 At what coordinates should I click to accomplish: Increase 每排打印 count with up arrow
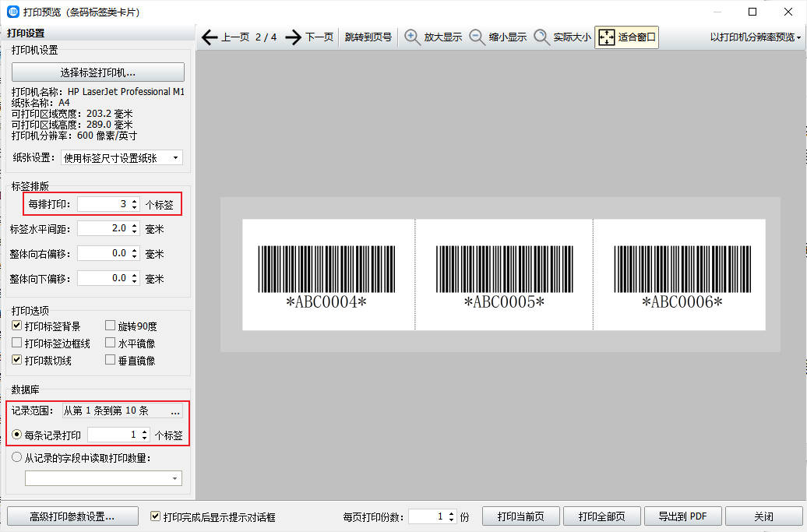pyautogui.click(x=134, y=201)
